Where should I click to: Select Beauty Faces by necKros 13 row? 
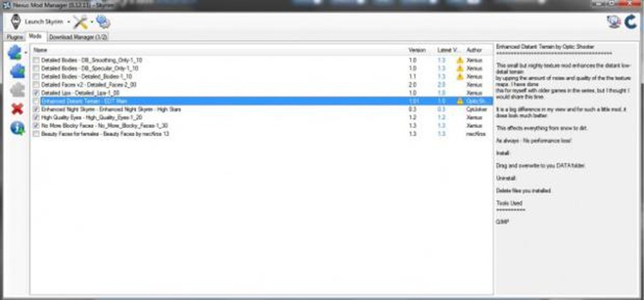pyautogui.click(x=262, y=134)
